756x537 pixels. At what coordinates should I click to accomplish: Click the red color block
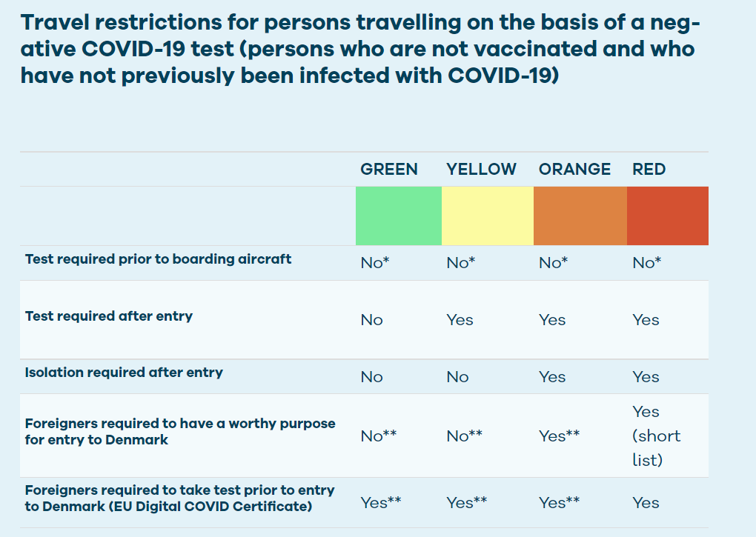tap(668, 216)
